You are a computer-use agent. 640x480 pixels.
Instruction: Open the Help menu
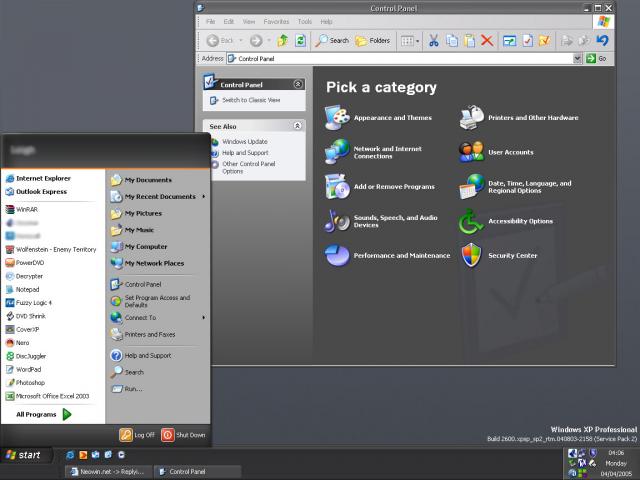[x=326, y=21]
